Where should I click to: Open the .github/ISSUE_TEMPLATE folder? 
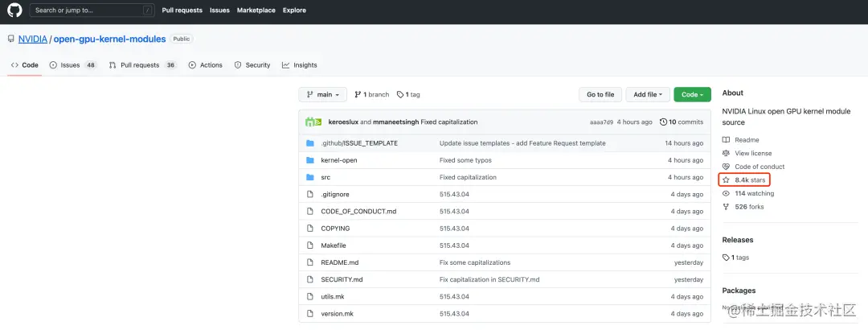359,143
